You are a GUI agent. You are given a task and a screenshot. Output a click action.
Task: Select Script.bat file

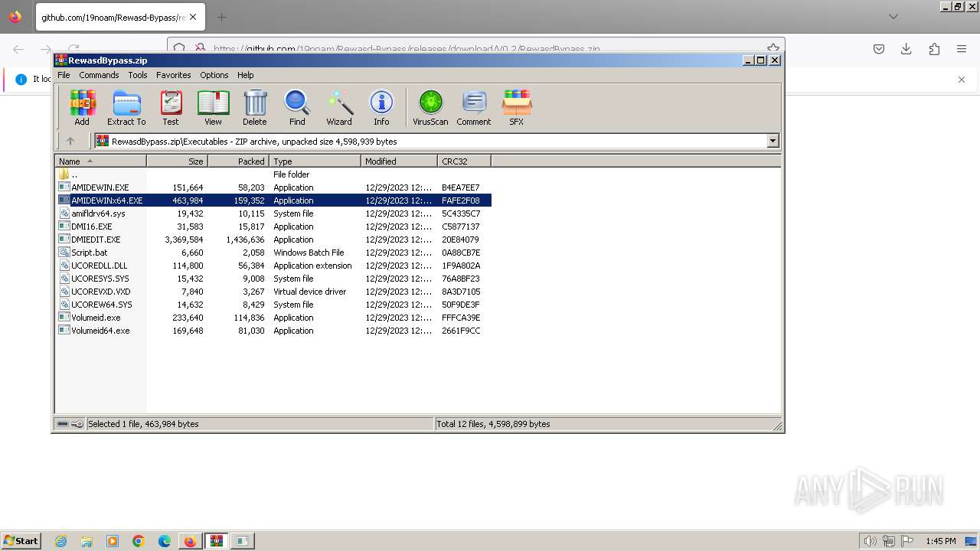coord(273,253)
